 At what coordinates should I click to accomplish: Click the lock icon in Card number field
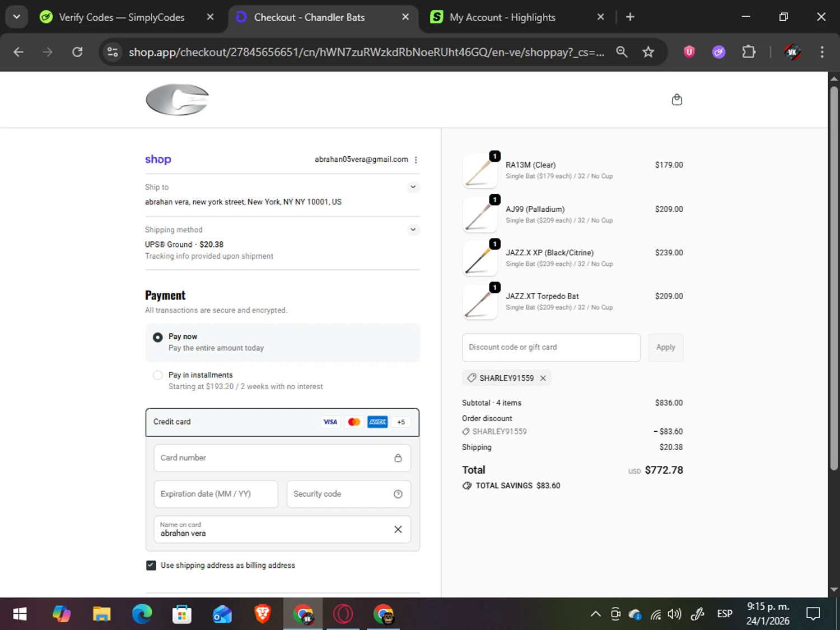[398, 458]
